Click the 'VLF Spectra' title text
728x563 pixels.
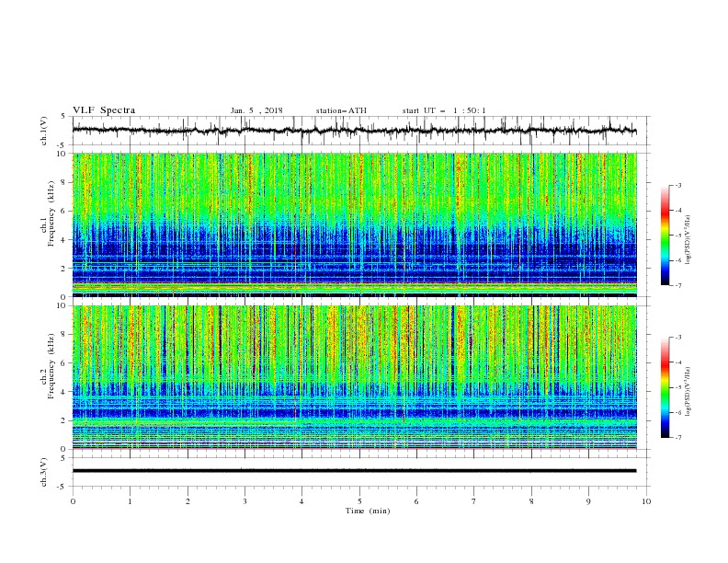tap(104, 110)
